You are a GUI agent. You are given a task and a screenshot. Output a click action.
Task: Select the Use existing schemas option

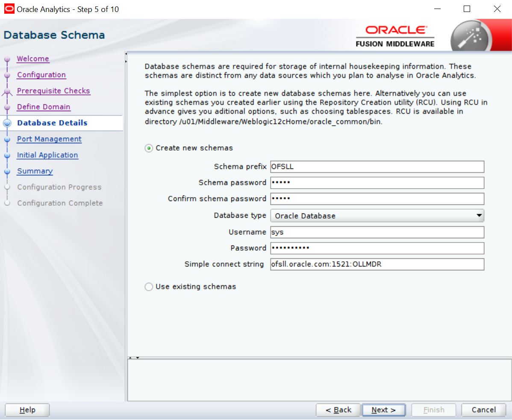149,287
